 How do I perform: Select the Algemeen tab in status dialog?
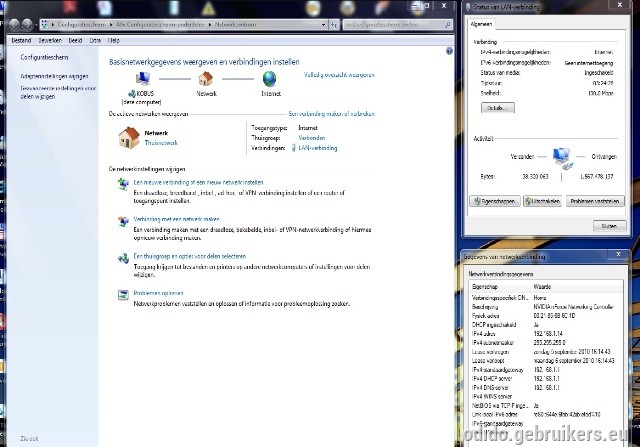click(x=481, y=24)
